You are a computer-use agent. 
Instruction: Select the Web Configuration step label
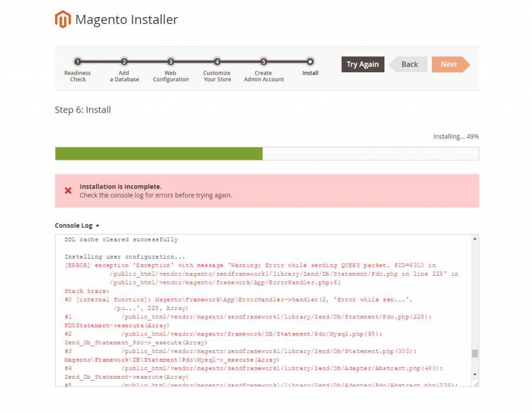pyautogui.click(x=170, y=76)
